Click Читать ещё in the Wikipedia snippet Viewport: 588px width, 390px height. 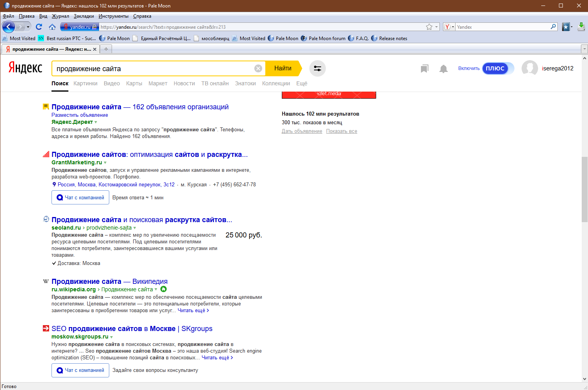pos(193,311)
